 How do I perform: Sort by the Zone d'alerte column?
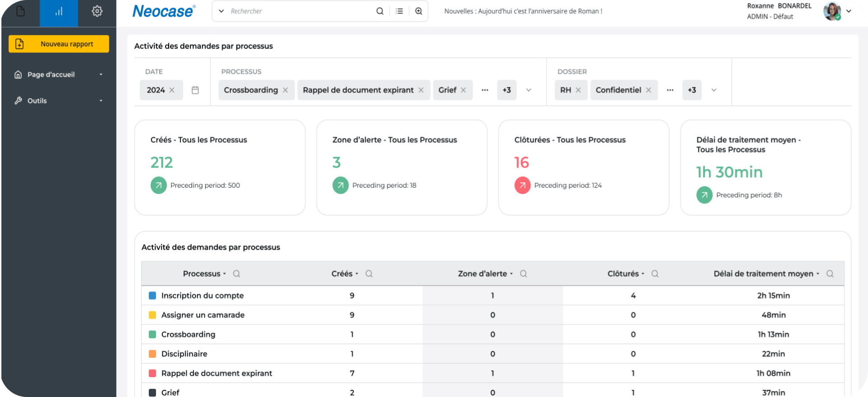click(x=486, y=274)
